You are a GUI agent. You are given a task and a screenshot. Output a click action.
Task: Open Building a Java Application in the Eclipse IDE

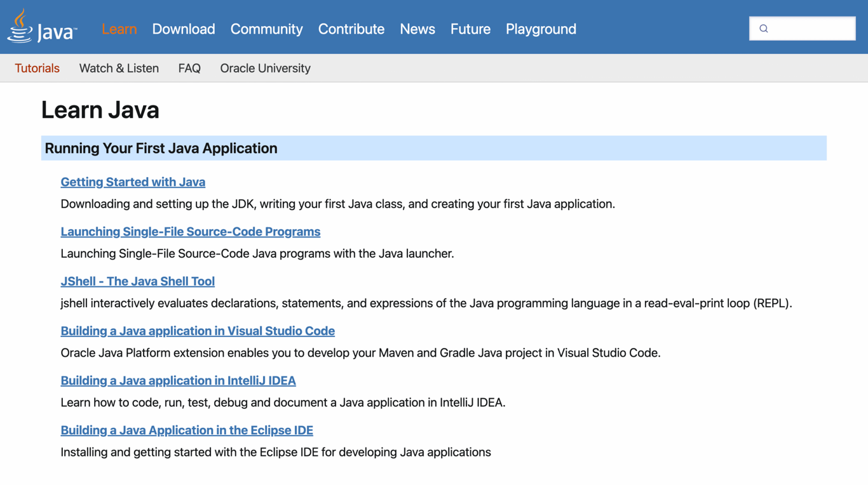click(187, 430)
